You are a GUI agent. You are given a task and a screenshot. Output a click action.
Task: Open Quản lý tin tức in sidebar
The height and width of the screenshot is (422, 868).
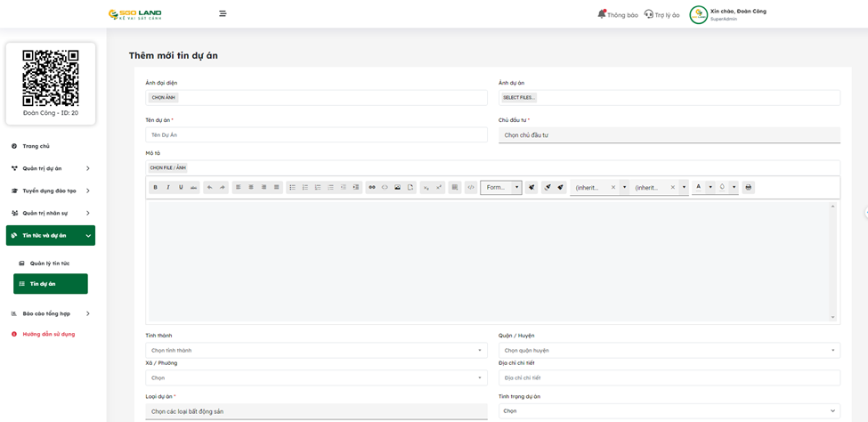coord(50,264)
